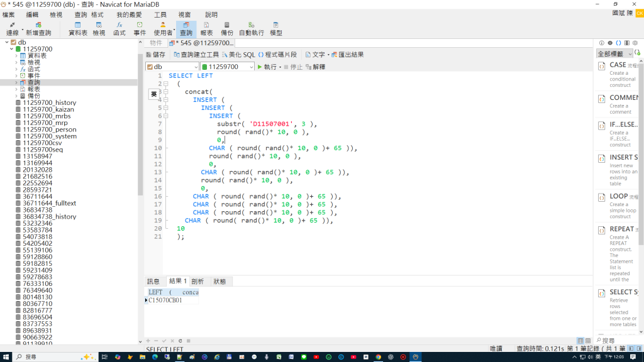The image size is (644, 362).
Task: Click the left tree vertical scrollbar
Action: point(140,123)
